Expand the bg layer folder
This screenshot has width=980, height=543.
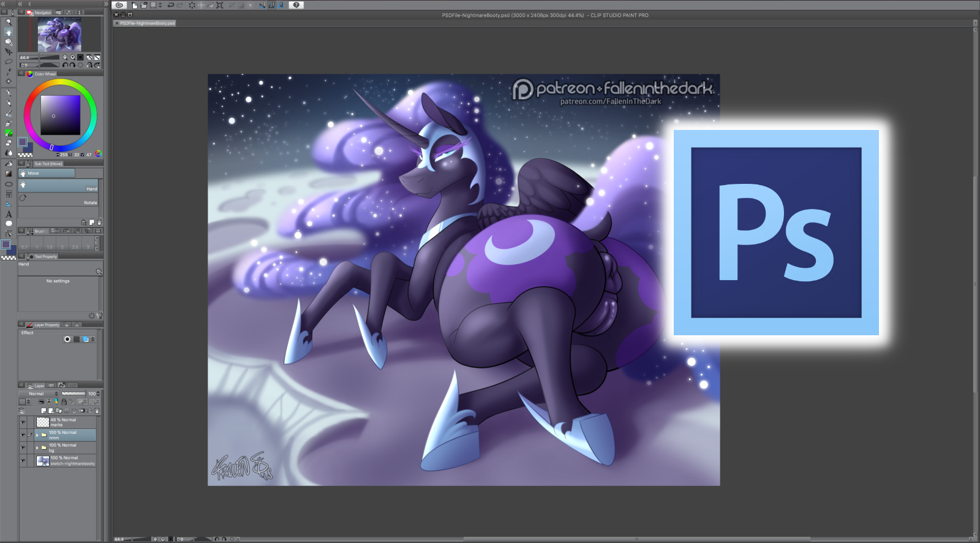[37, 447]
